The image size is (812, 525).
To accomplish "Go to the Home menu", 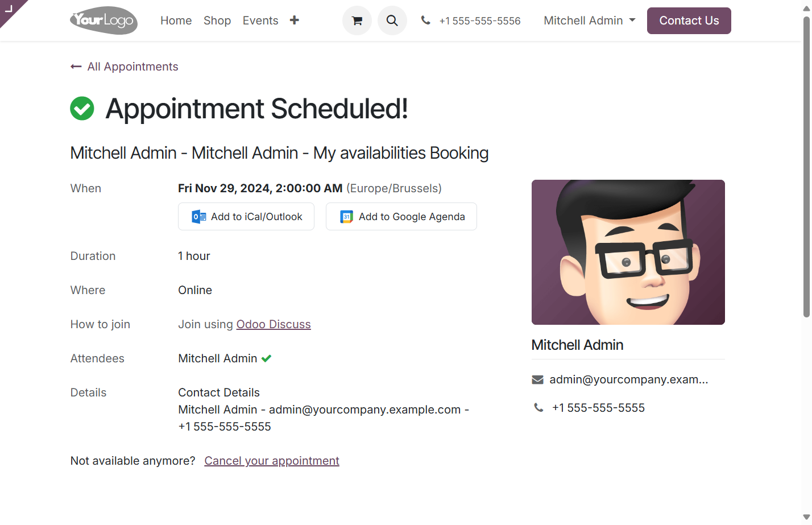I will [176, 20].
